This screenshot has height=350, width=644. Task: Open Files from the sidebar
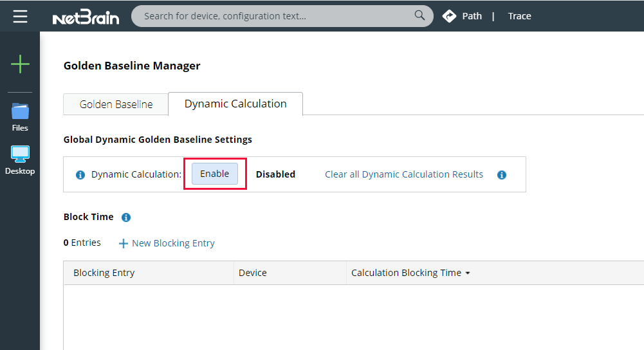[20, 118]
